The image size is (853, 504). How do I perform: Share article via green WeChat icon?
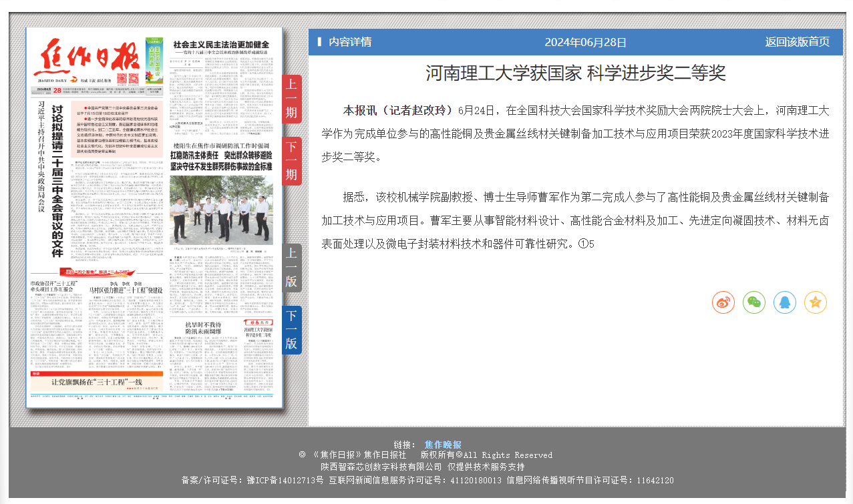753,302
